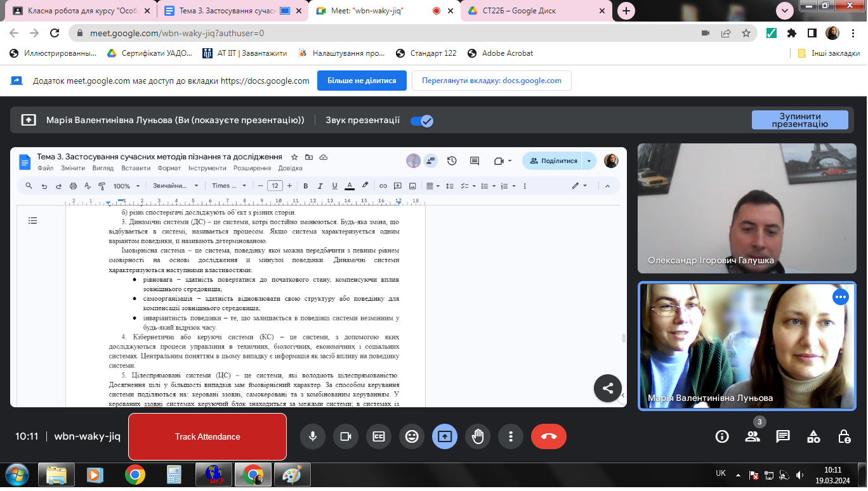Screen dimensions: 868x491
Task: Click the text color button in Docs
Action: pos(349,186)
